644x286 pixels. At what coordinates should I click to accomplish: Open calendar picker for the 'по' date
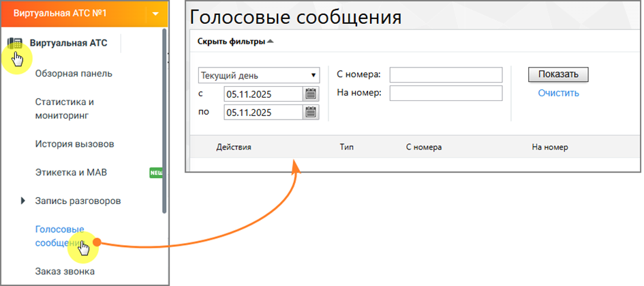(311, 113)
